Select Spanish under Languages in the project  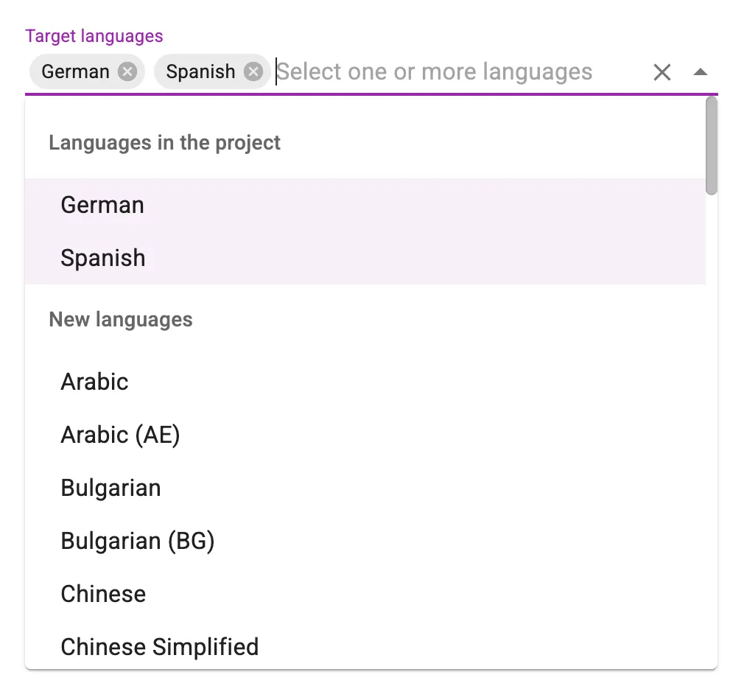[102, 258]
